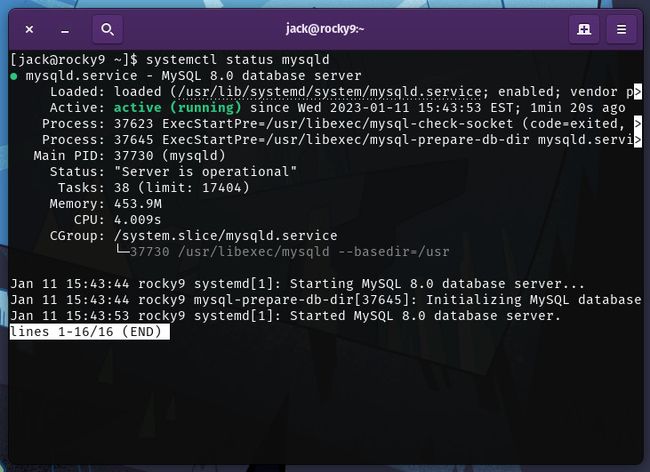Click 'mysqld.service - MySQL 8.0 database server'

[193, 76]
